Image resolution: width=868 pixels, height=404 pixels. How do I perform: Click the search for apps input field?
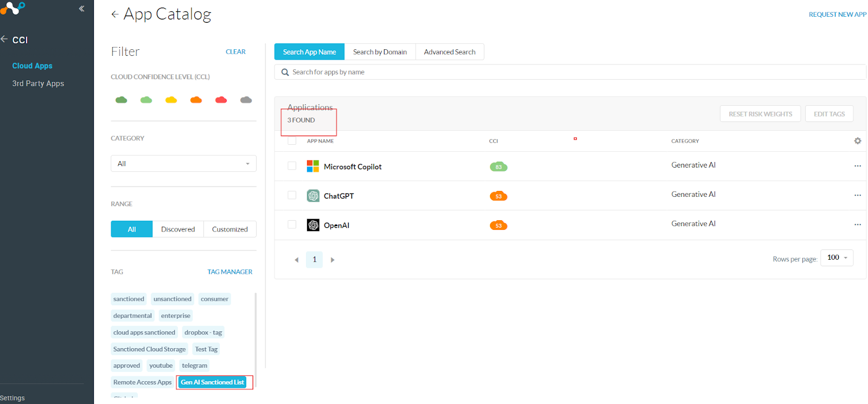570,72
